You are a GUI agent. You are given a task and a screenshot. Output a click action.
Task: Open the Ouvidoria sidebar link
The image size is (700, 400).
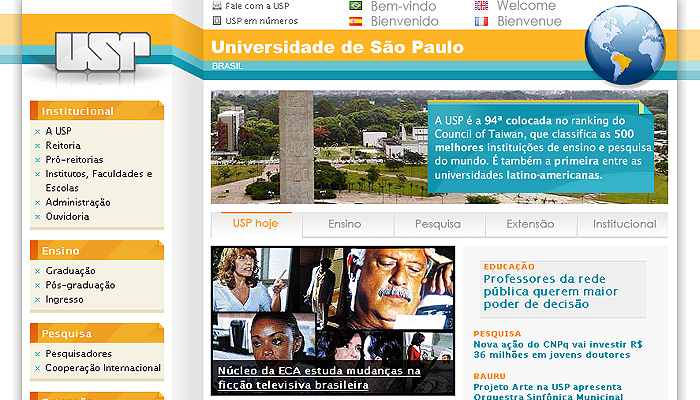67,217
